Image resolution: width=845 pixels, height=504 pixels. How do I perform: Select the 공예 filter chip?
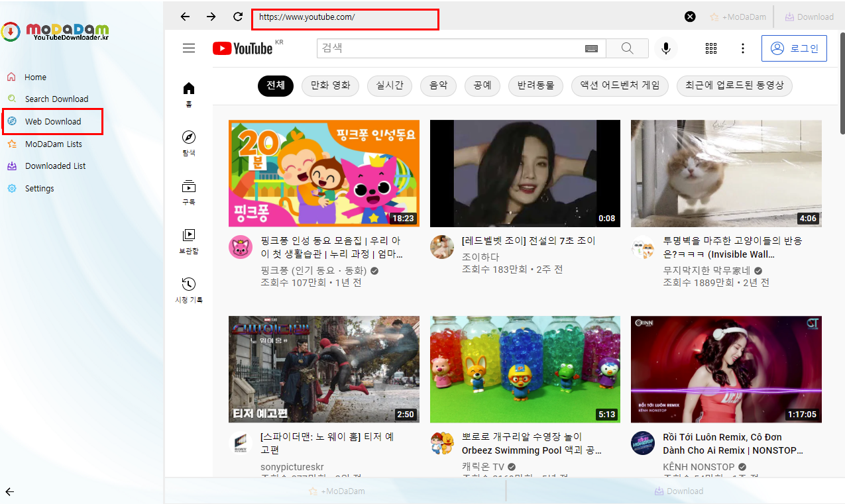[482, 85]
